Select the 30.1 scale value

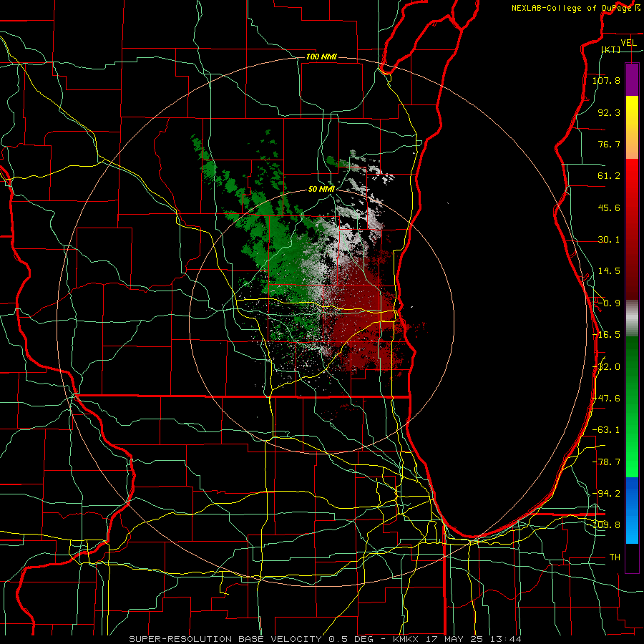609,240
